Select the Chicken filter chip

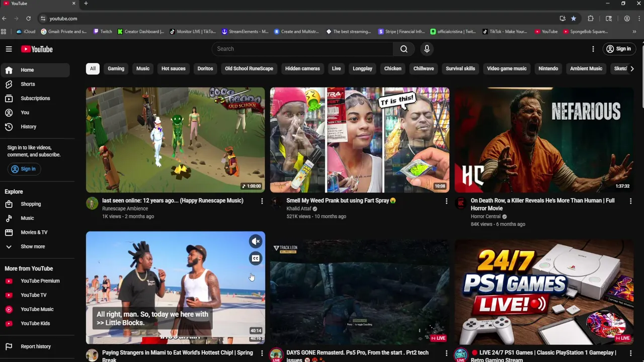click(x=393, y=68)
